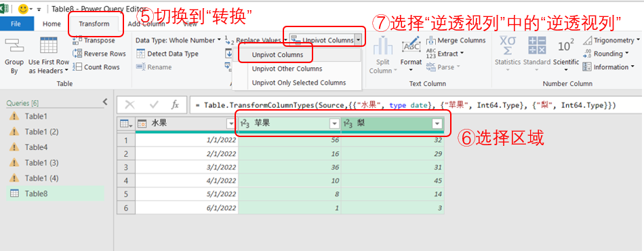The height and width of the screenshot is (251, 644).
Task: Click Reverse Rows in ribbon
Action: pyautogui.click(x=99, y=54)
